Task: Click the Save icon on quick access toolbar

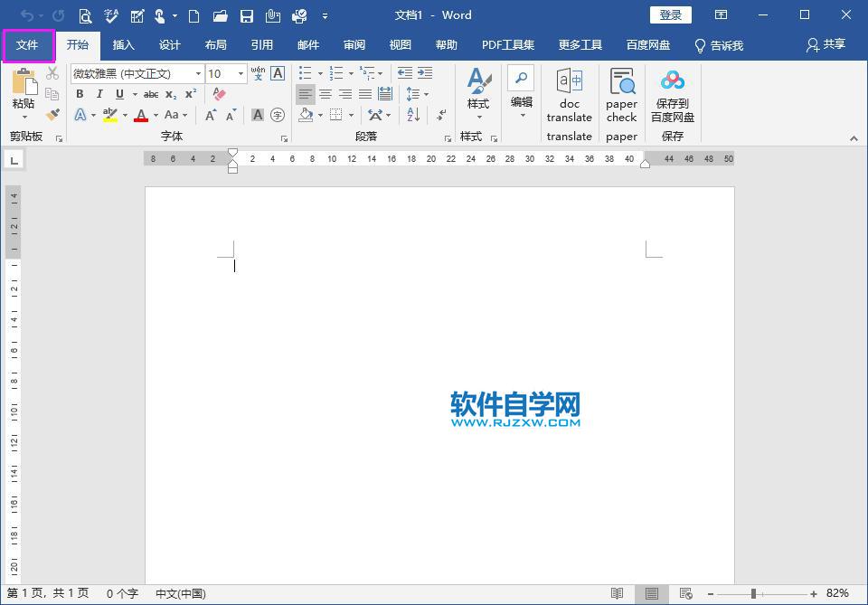Action: [x=246, y=15]
